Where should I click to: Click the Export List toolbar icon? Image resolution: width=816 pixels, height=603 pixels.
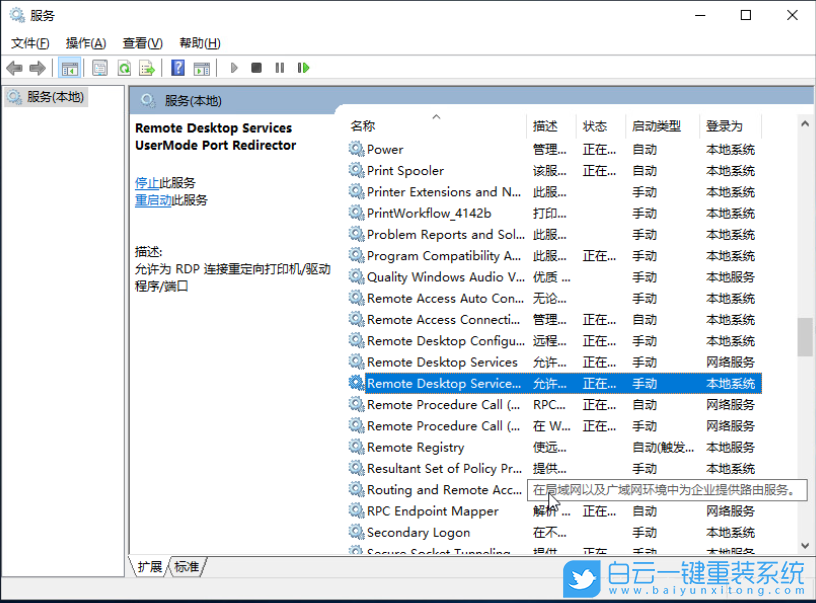pyautogui.click(x=146, y=67)
